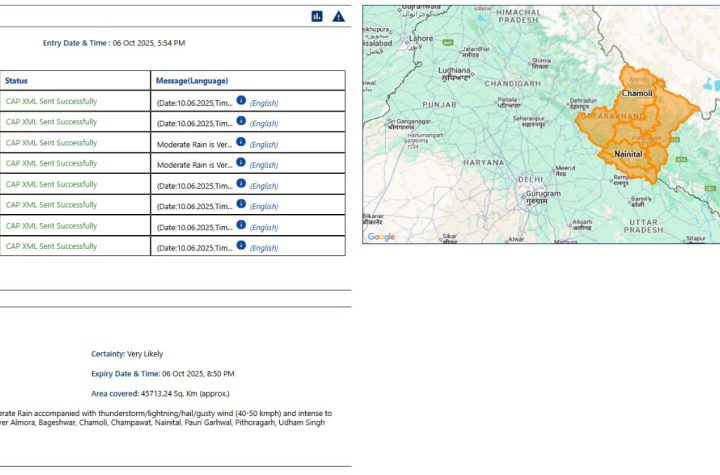
Task: Click info icon in last message row
Action: 241,246
